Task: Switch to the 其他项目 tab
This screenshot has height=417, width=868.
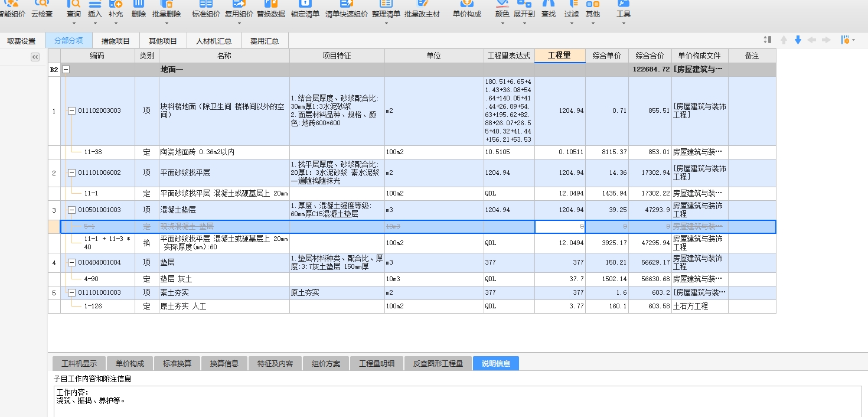Action: (163, 41)
